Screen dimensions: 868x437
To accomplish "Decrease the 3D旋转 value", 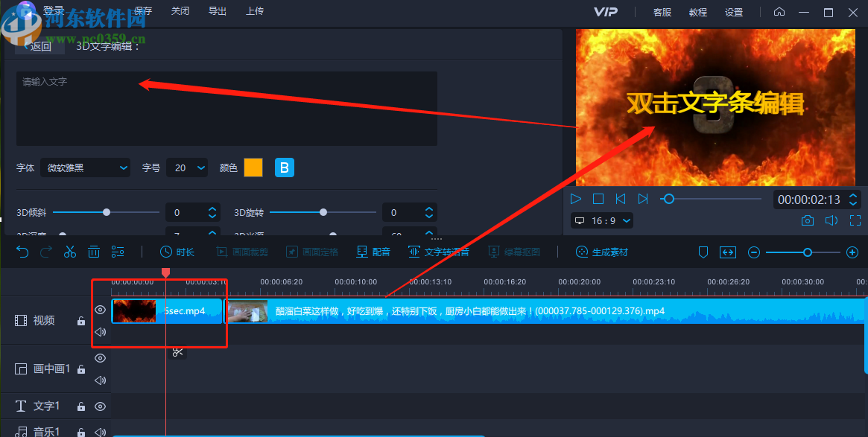I will tap(429, 217).
